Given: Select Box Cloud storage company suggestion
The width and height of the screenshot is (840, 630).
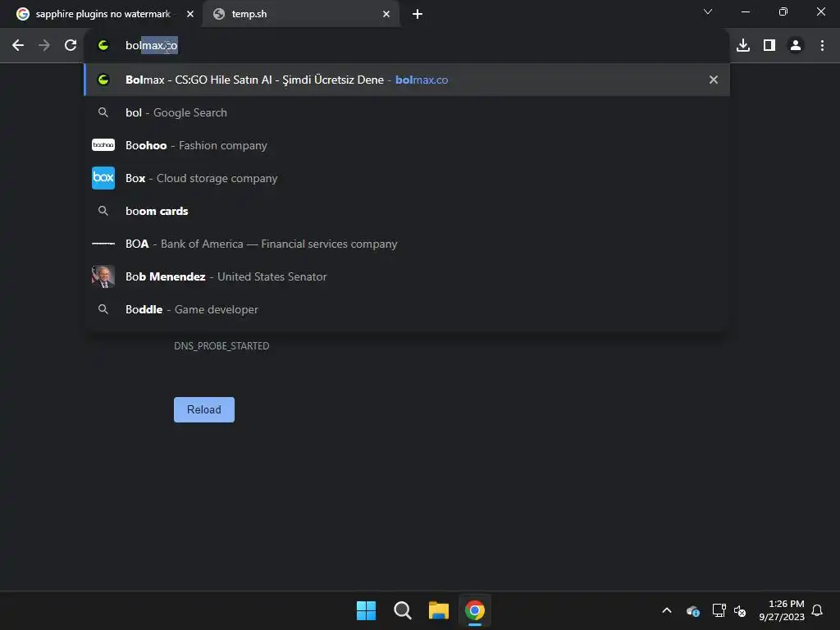Looking at the screenshot, I should pos(407,178).
